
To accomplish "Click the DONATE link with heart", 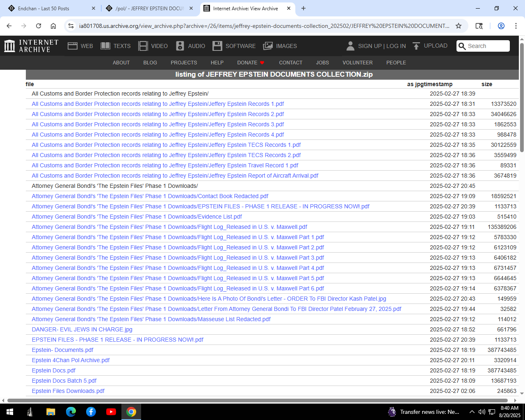I will (x=251, y=63).
